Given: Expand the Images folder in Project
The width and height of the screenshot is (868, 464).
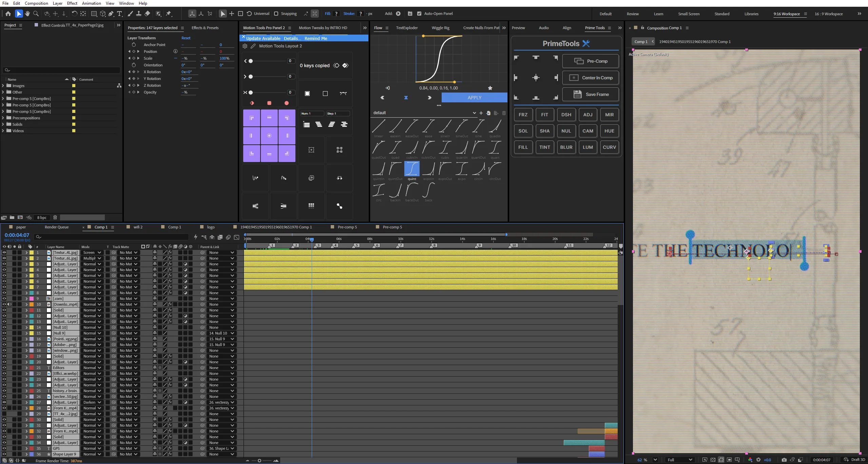Looking at the screenshot, I should [3, 86].
